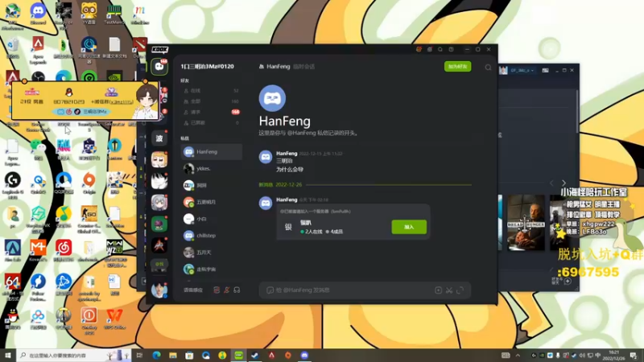
Task: Toggle headphone deafen in KOOK voice bar
Action: (237, 290)
